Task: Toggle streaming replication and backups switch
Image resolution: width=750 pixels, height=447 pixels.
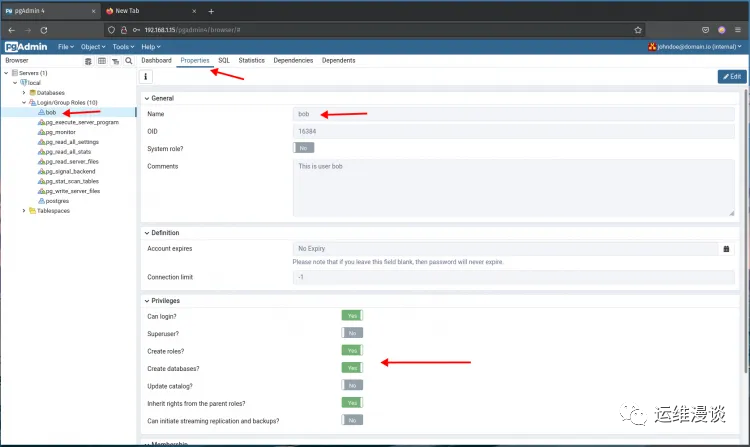Action: tap(353, 420)
